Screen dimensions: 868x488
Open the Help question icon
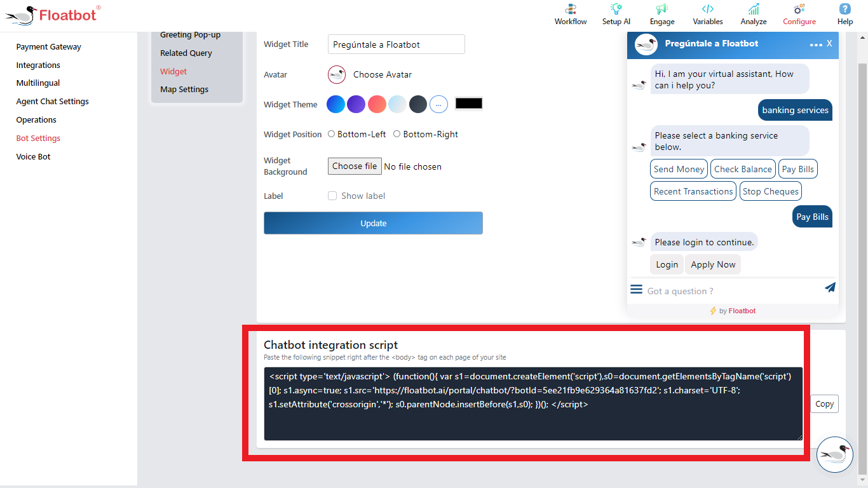845,14
